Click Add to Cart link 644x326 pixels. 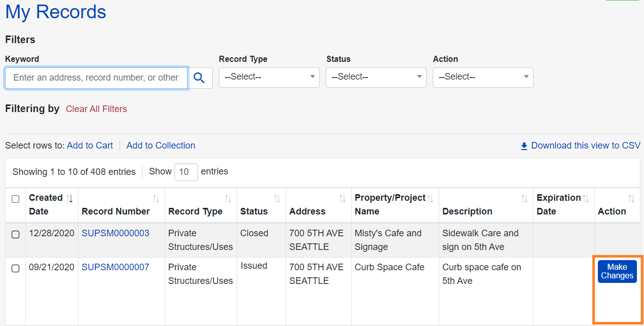tap(90, 146)
